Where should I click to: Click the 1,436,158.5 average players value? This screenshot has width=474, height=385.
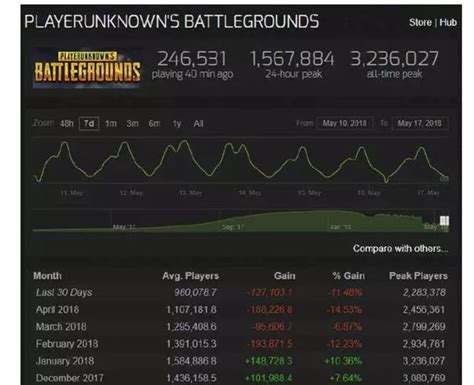click(191, 378)
